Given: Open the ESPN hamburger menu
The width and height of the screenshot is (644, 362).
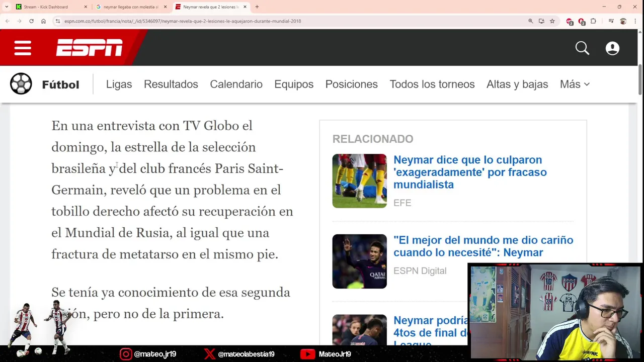Looking at the screenshot, I should point(23,48).
